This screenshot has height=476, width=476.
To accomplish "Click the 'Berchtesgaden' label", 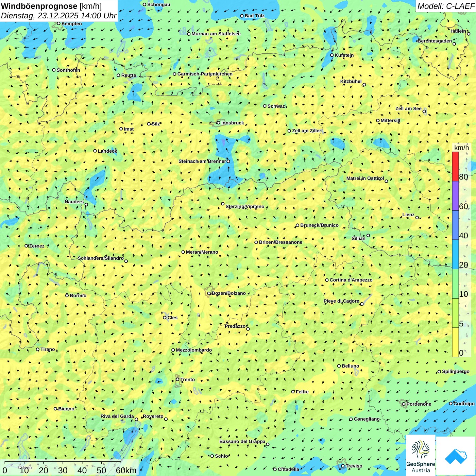I will pyautogui.click(x=435, y=41).
